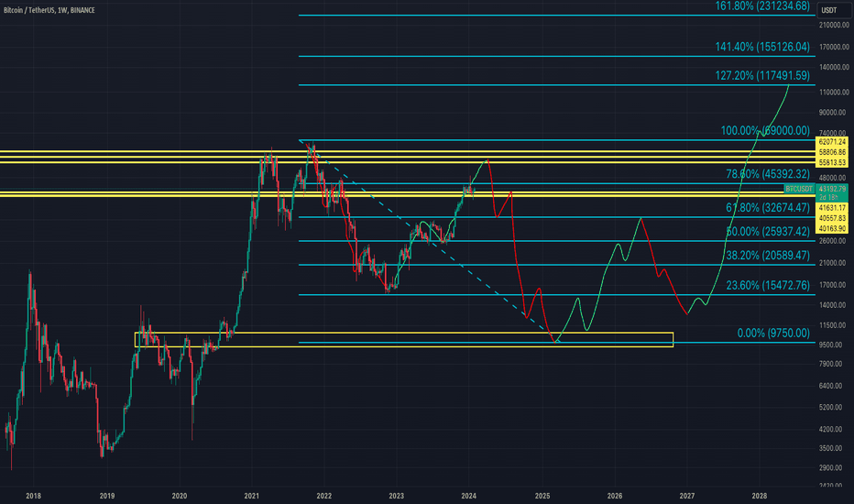Select the 0.00% (9750.00) Fibonacci label
Screen dimensions: 854x504
[773, 334]
